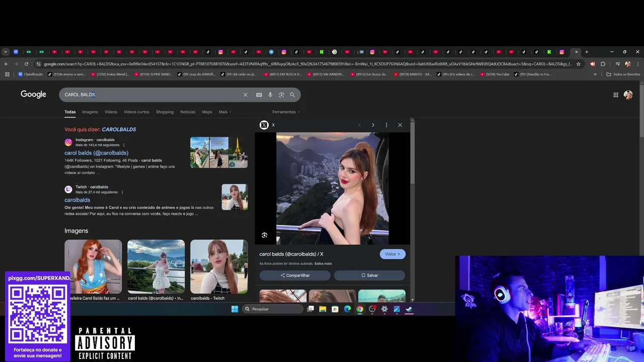Viewport: 644px width, 362px height.
Task: Open search by image (Google Lens)
Action: (281, 95)
